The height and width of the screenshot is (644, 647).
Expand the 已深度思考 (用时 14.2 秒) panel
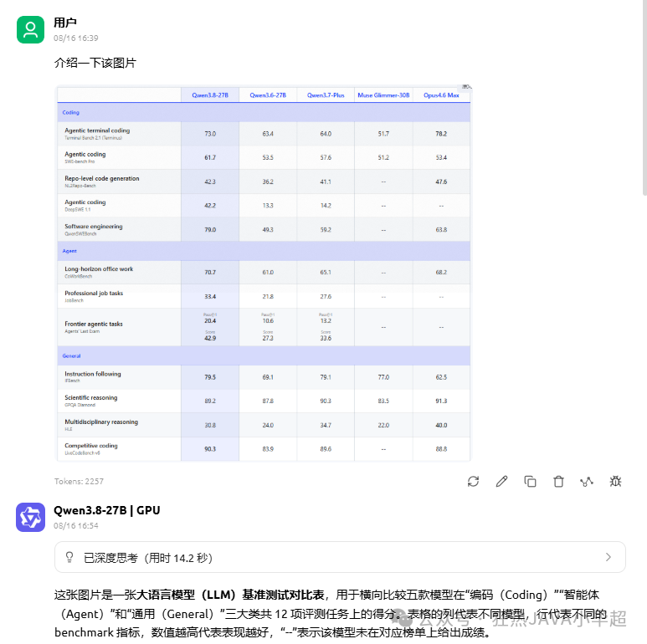point(340,557)
